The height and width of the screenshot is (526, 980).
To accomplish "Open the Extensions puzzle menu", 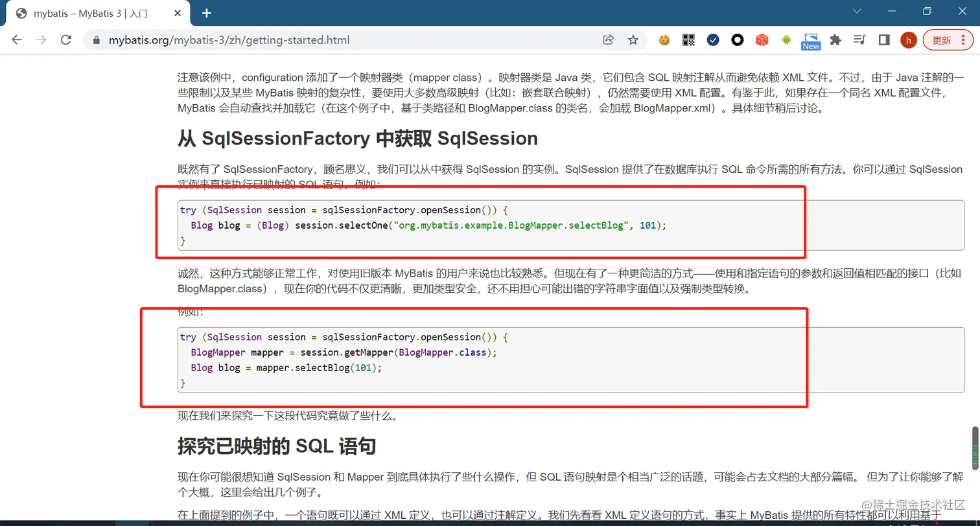I will [835, 40].
